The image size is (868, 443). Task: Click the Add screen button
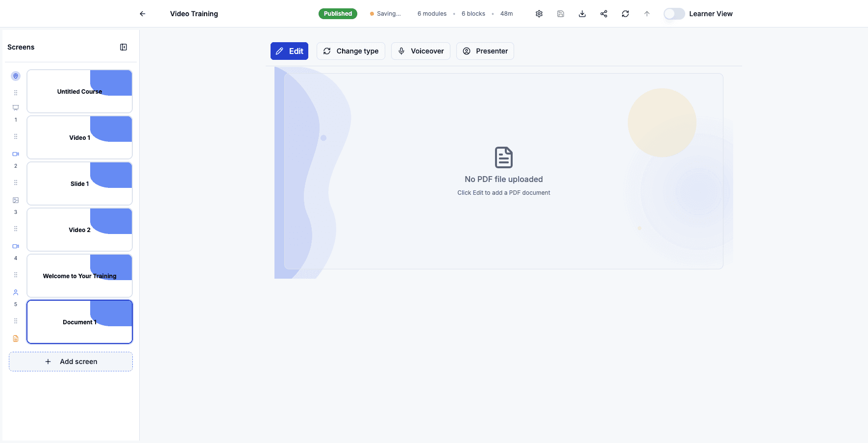click(71, 362)
